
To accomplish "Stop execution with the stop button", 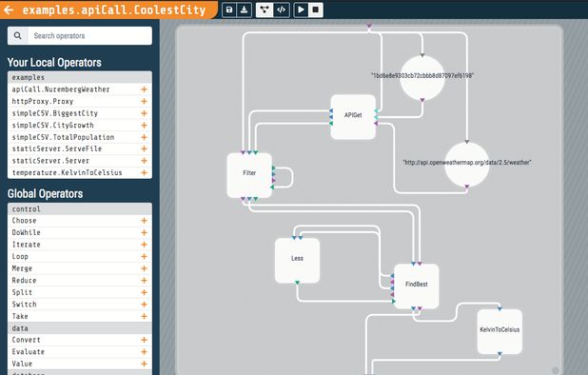I will pyautogui.click(x=315, y=10).
